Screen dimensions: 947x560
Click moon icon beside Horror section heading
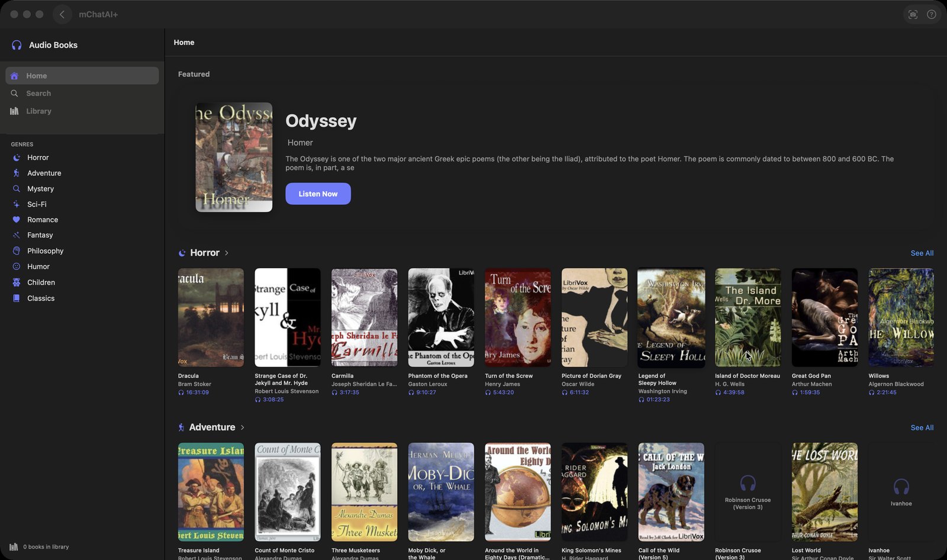click(x=182, y=253)
